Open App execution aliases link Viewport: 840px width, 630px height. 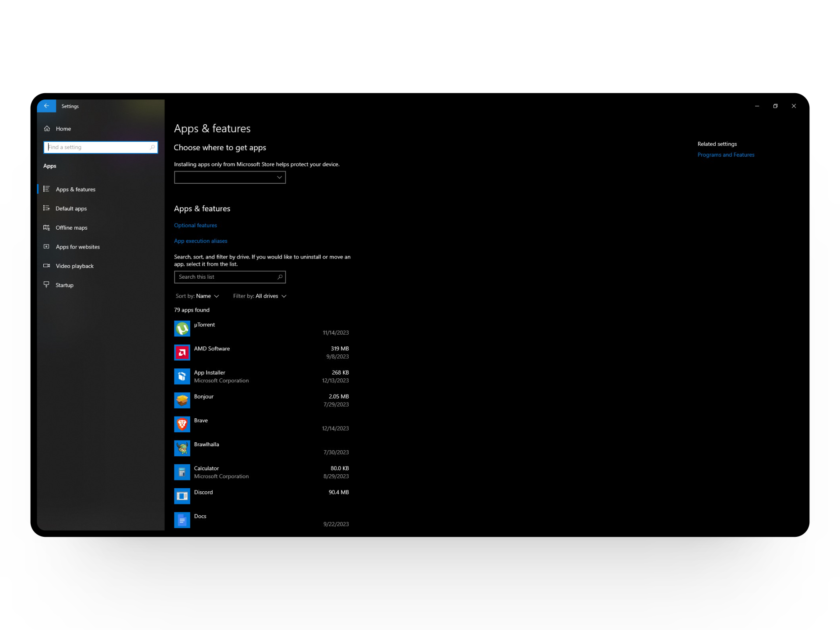coord(200,241)
